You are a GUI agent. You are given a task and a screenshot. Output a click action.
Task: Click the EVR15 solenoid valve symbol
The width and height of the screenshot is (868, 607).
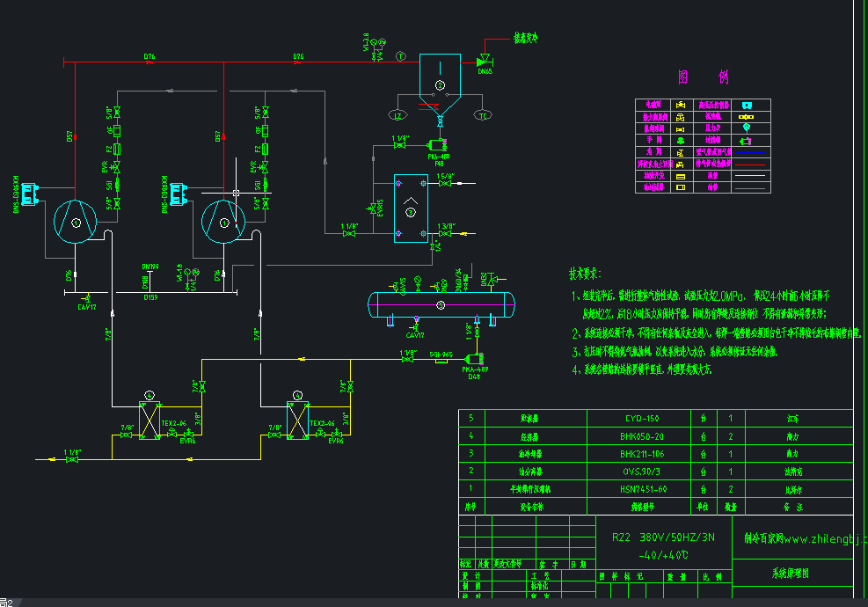click(373, 208)
